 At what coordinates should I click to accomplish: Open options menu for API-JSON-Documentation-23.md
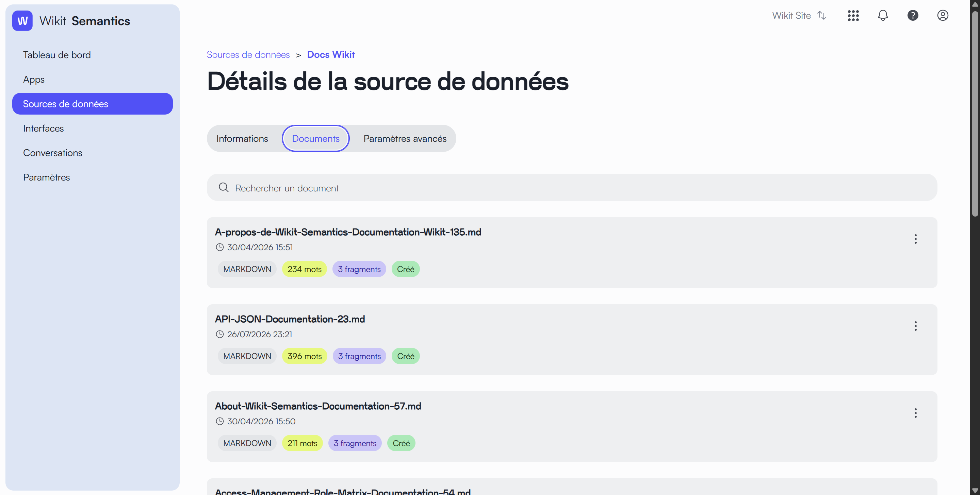tap(915, 326)
